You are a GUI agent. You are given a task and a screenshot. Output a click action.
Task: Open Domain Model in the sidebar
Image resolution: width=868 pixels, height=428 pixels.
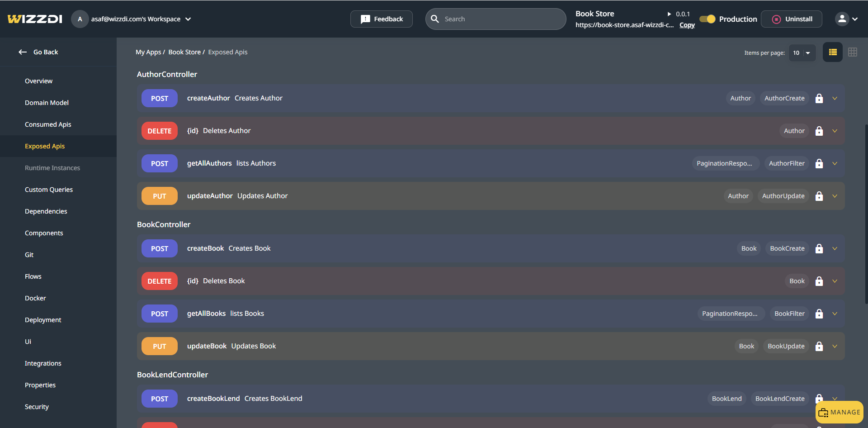[x=47, y=103]
